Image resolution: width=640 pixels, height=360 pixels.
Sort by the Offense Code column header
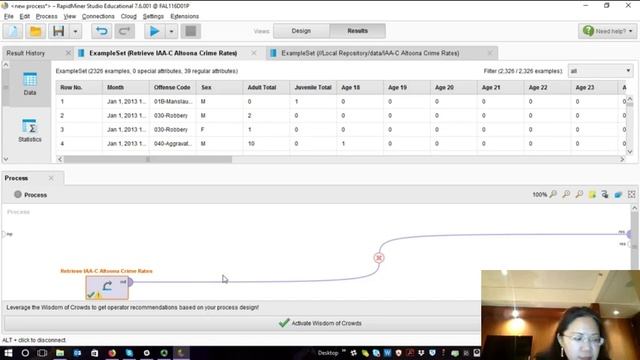click(x=173, y=87)
